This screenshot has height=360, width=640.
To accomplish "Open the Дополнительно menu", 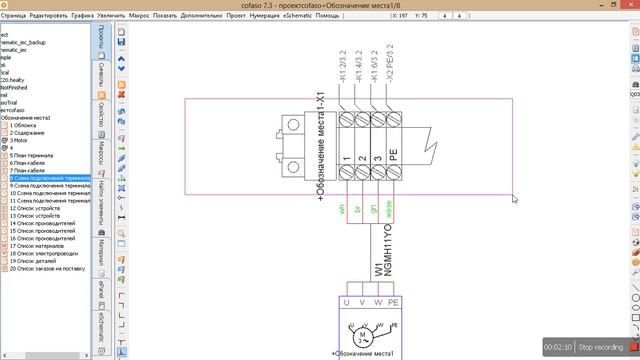I will pos(201,16).
